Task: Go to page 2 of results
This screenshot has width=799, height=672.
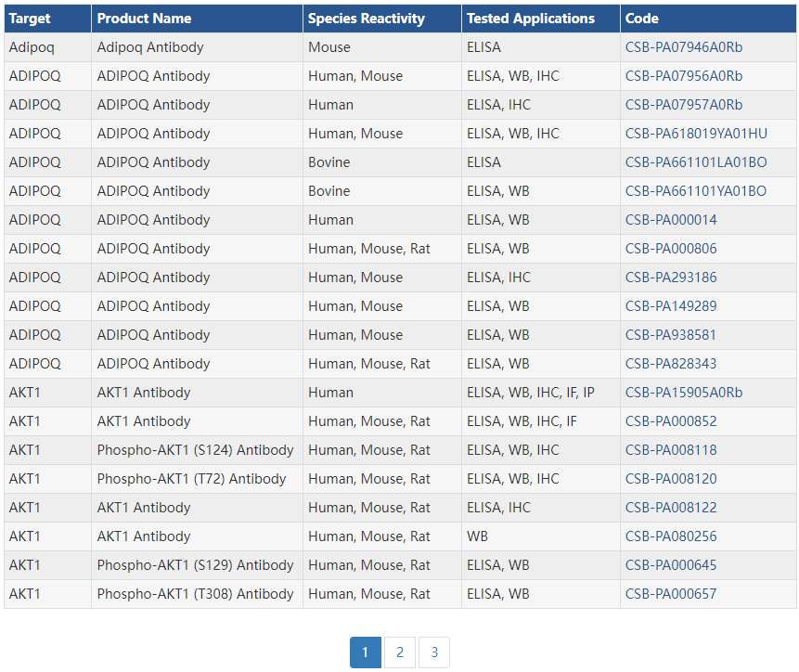Action: (x=400, y=653)
